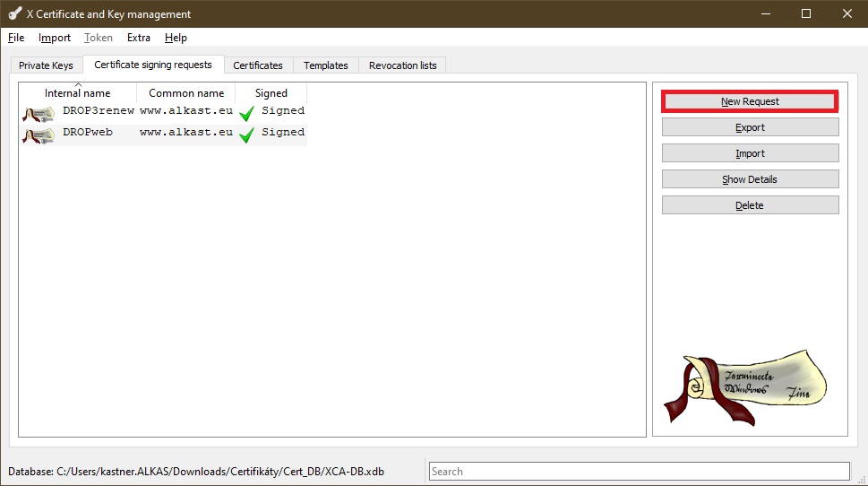The image size is (868, 486).
Task: Click the Show Details button
Action: (750, 179)
